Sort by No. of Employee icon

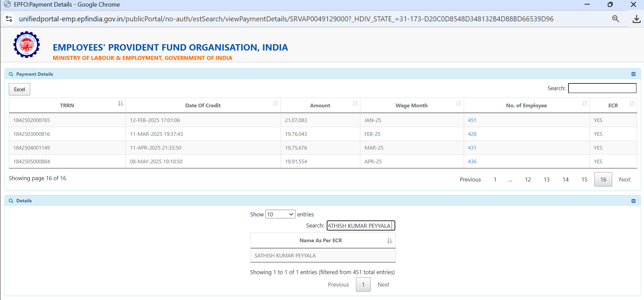(584, 104)
